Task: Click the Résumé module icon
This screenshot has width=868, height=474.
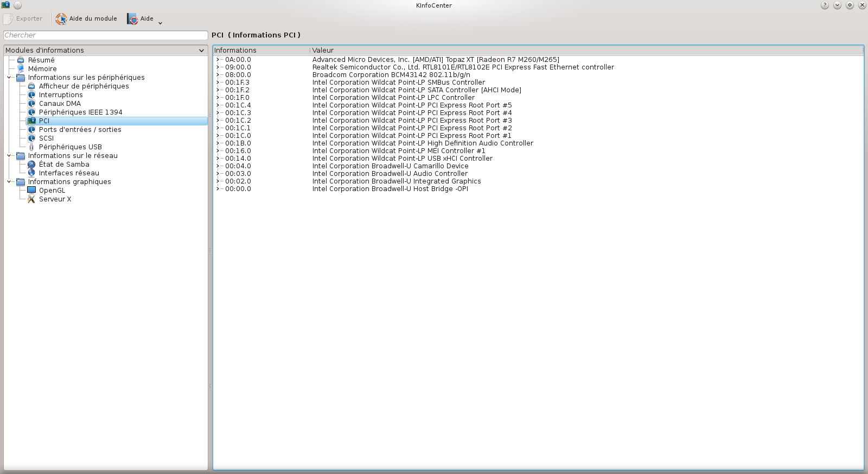Action: tap(21, 60)
